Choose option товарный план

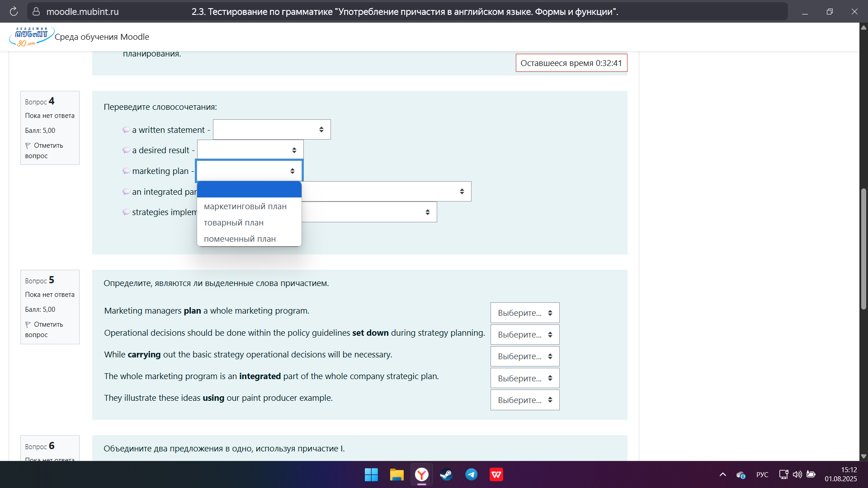click(234, 223)
